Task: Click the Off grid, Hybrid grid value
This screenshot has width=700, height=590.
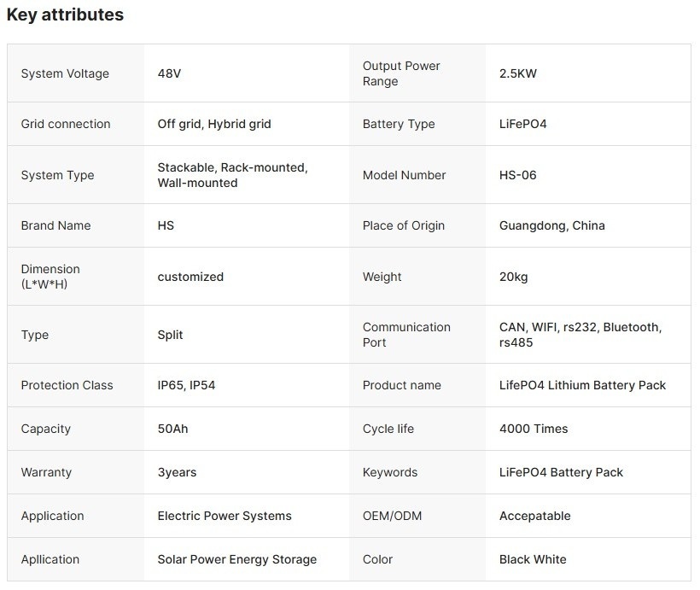Action: tap(214, 124)
